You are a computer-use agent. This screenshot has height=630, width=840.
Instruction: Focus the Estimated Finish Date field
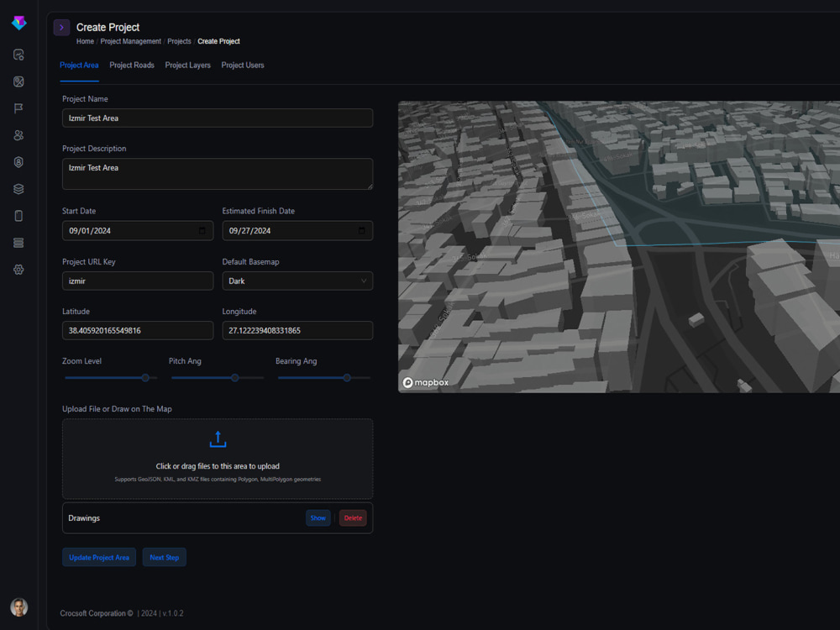[x=297, y=230]
